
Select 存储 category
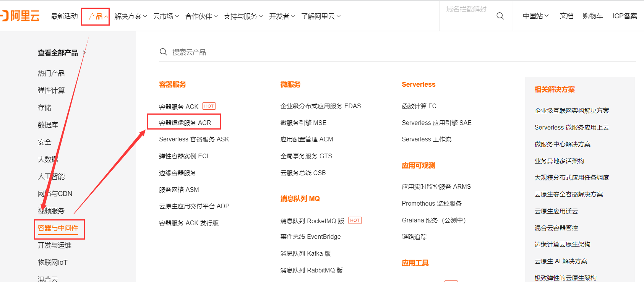(x=45, y=108)
